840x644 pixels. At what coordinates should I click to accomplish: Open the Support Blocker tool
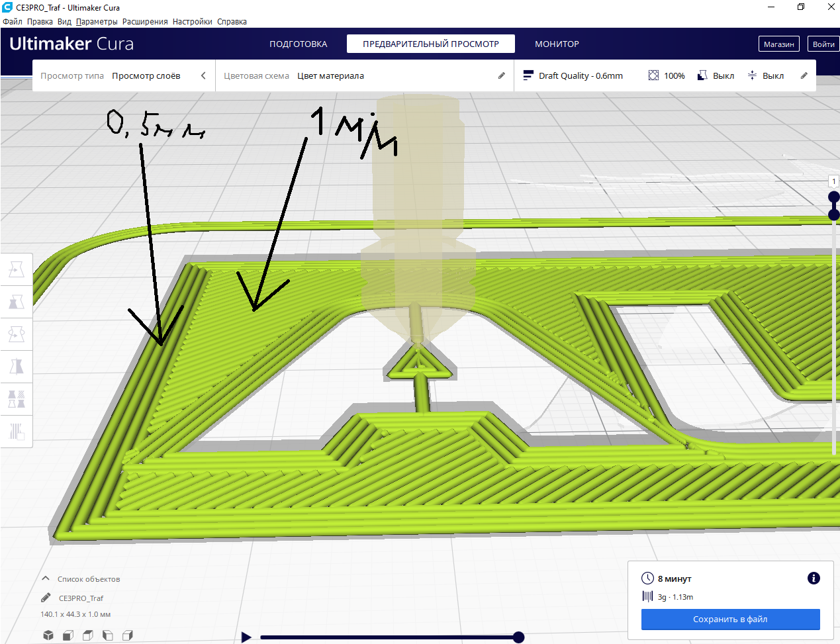(17, 432)
